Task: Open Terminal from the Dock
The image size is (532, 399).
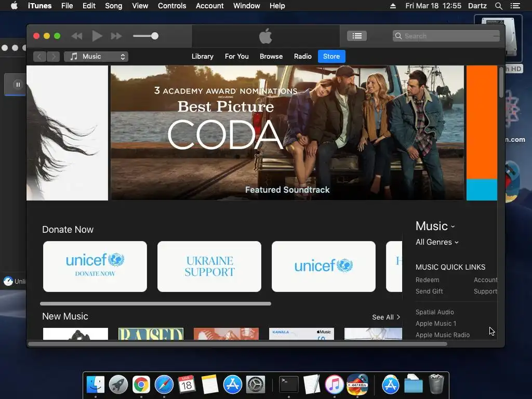Action: (x=289, y=385)
